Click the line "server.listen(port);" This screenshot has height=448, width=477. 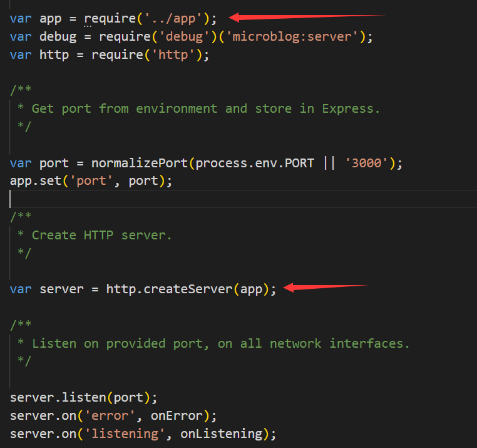(x=83, y=398)
